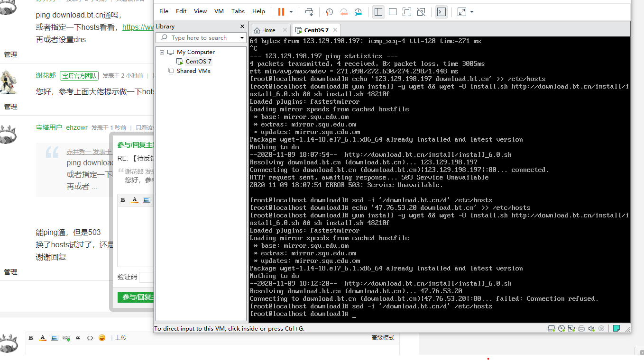Toggle the thumbnail bar view icon

click(393, 11)
